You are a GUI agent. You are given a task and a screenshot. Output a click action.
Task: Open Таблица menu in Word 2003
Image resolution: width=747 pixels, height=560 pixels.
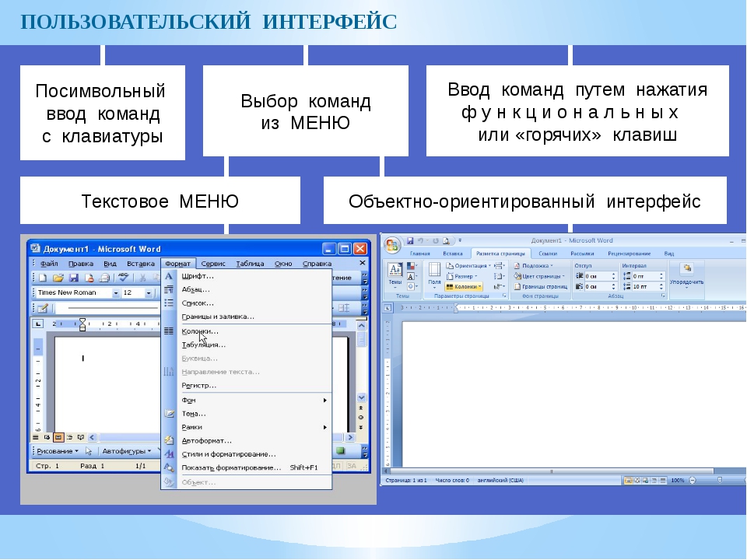pyautogui.click(x=250, y=264)
